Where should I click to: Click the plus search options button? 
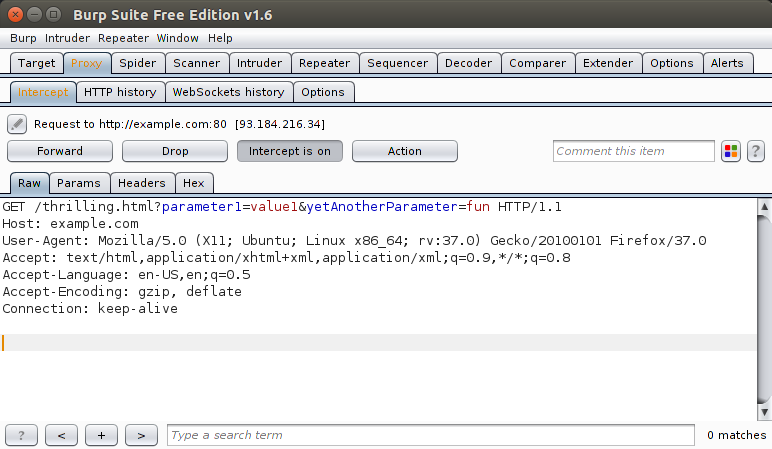101,435
